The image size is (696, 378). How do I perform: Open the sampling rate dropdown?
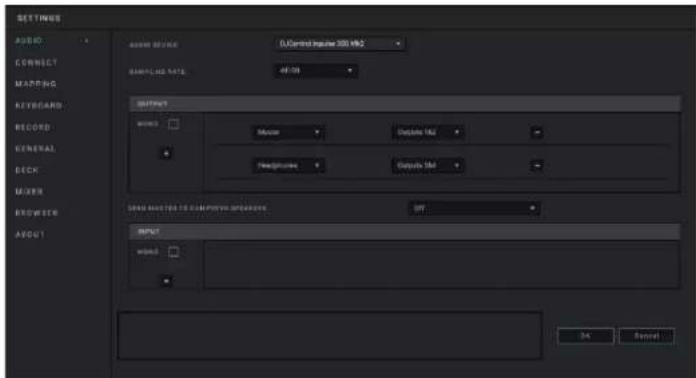[x=316, y=71]
